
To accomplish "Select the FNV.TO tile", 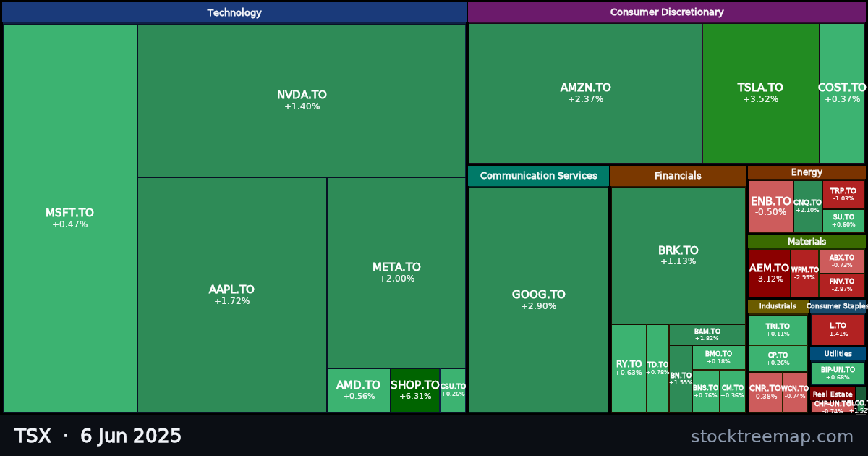I will 842,285.
